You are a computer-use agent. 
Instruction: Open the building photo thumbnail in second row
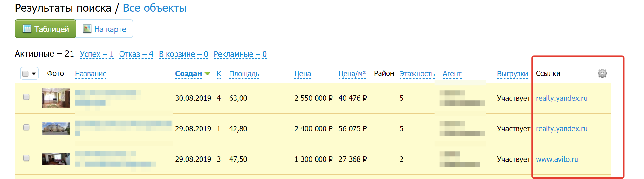pos(56,128)
